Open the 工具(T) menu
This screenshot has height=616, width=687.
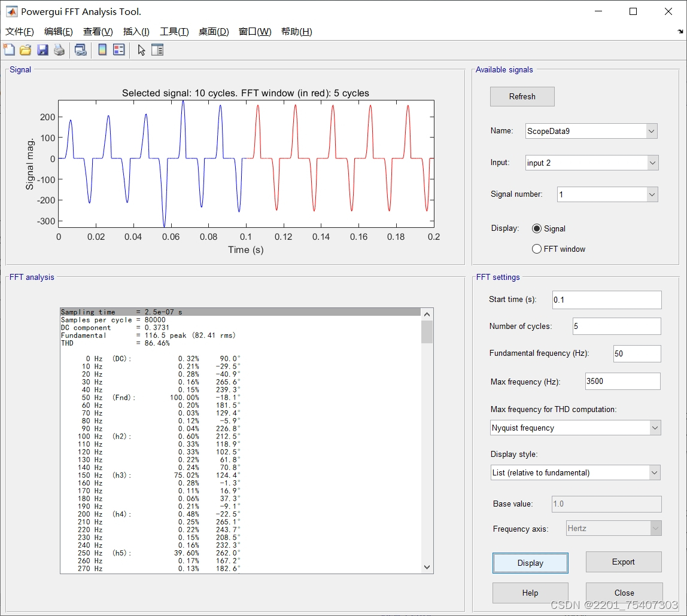pyautogui.click(x=174, y=32)
